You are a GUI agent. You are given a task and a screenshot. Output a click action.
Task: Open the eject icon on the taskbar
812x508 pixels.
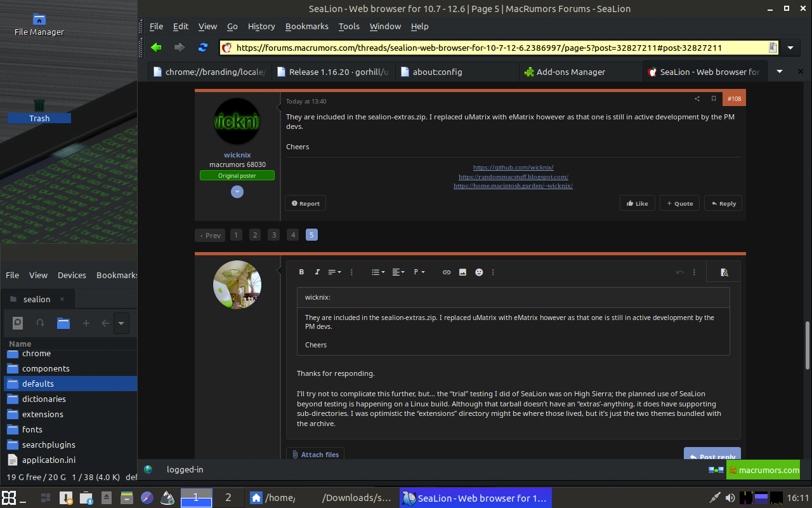[107, 498]
